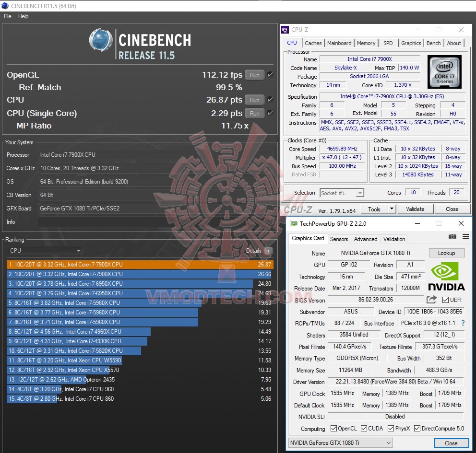Screen dimensions: 476x453
Task: Click the CPU-Z Specification field
Action: (x=392, y=96)
